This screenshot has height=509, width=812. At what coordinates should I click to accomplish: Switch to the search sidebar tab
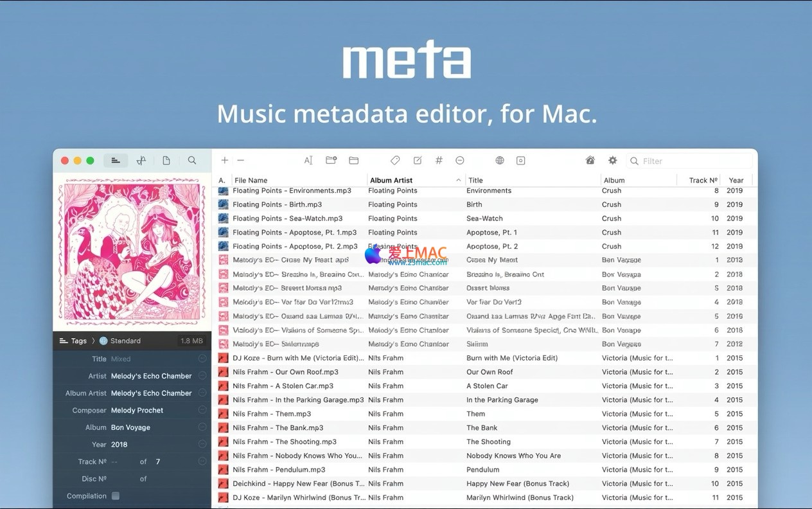point(192,161)
